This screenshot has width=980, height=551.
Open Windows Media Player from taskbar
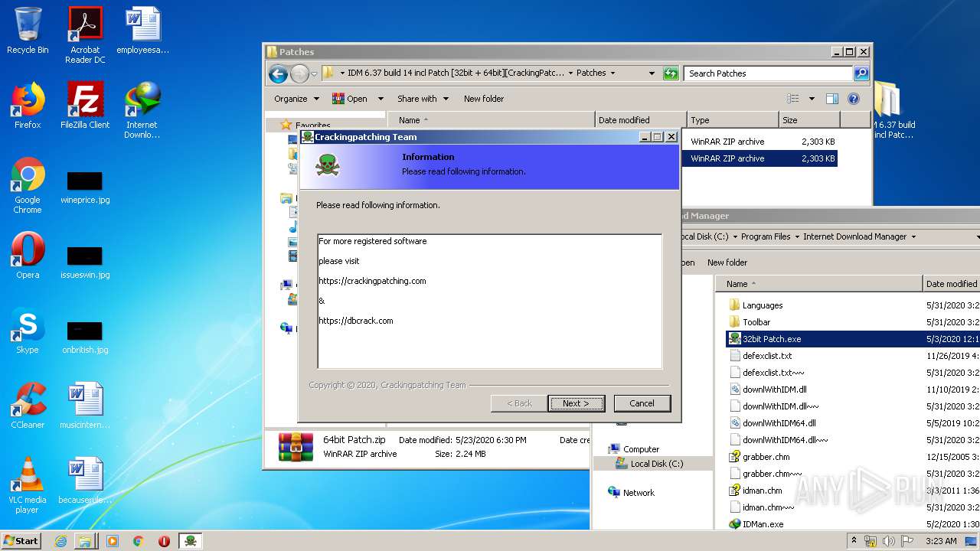(113, 541)
